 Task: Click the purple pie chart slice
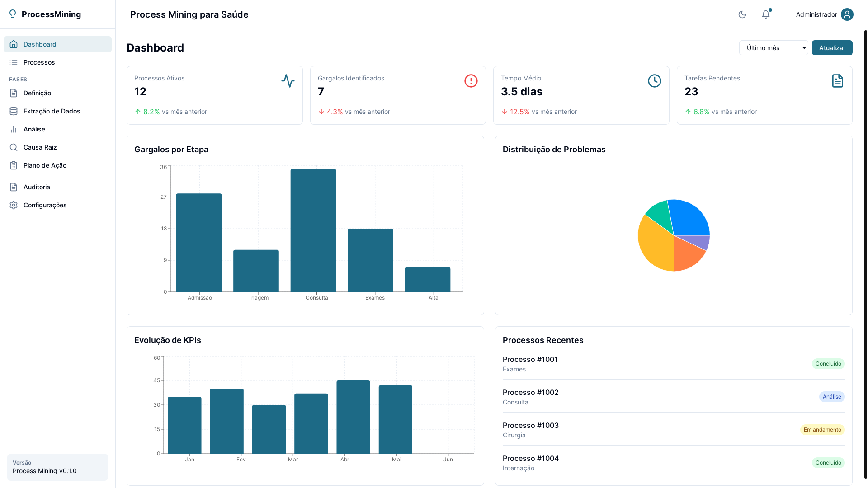click(698, 241)
